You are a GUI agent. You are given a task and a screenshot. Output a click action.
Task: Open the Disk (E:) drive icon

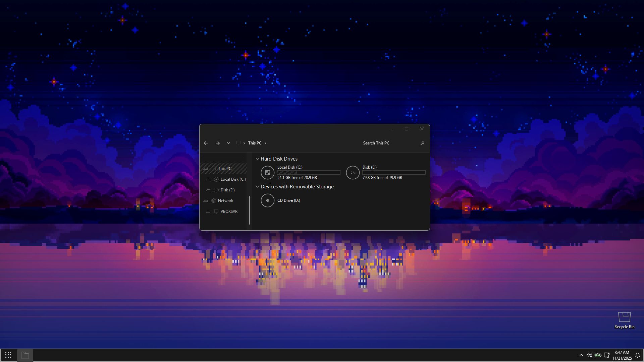[353, 173]
